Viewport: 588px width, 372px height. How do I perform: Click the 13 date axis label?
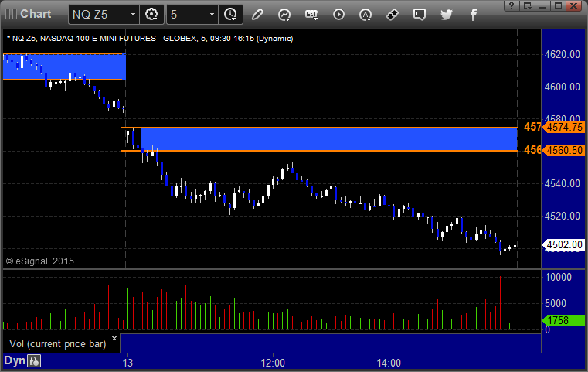tap(127, 363)
